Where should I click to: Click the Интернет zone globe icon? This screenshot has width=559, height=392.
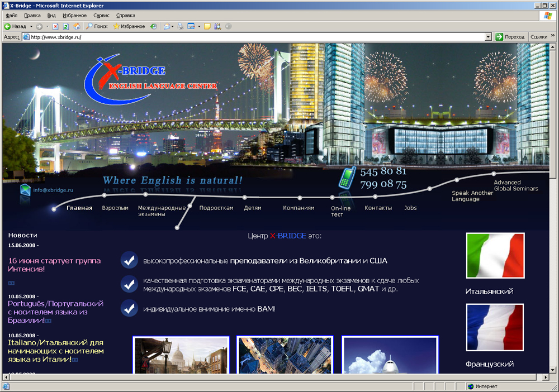[471, 386]
